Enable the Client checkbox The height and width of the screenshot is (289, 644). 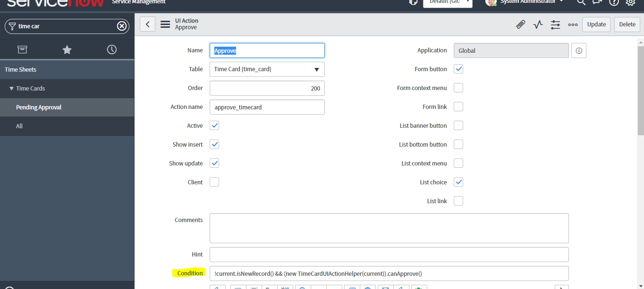tap(214, 182)
